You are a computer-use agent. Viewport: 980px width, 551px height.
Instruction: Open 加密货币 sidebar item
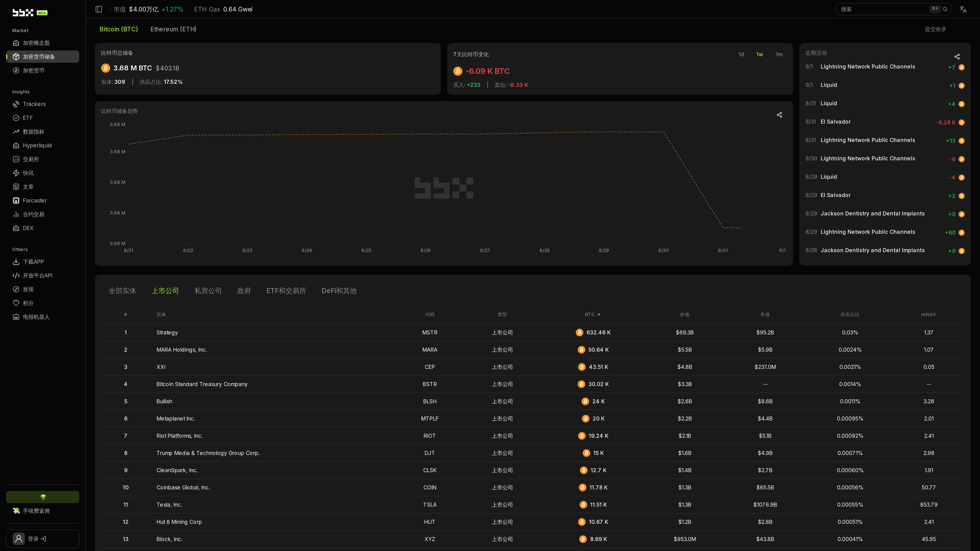tap(43, 70)
